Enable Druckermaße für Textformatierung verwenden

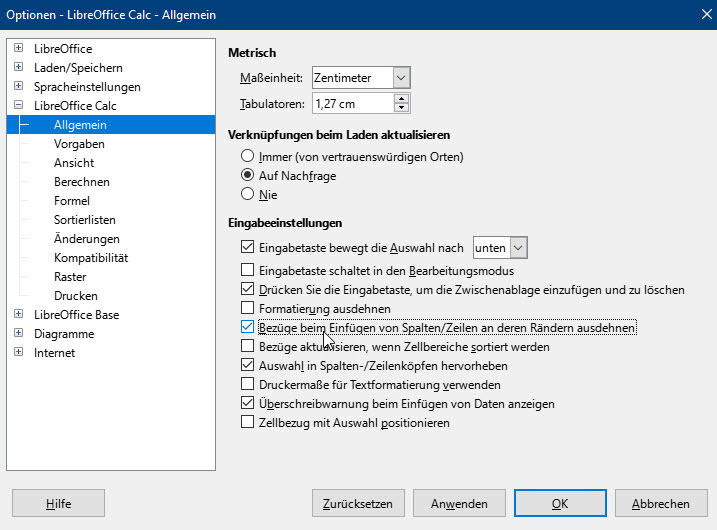point(247,384)
